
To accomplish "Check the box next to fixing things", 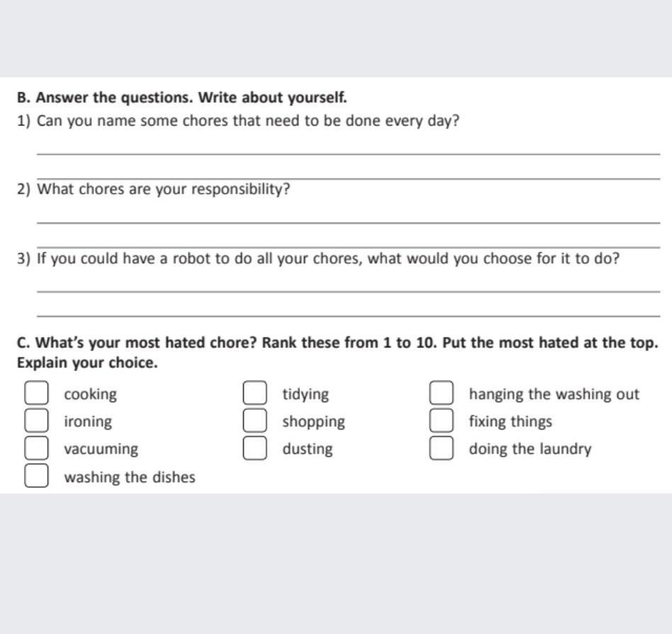I will click(442, 421).
